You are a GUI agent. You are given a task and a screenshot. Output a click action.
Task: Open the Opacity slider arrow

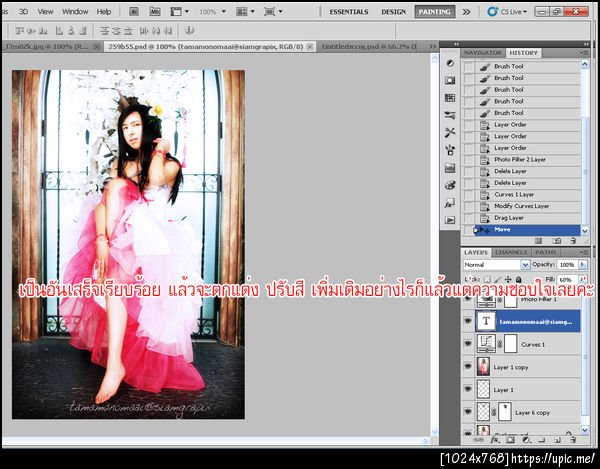click(582, 265)
